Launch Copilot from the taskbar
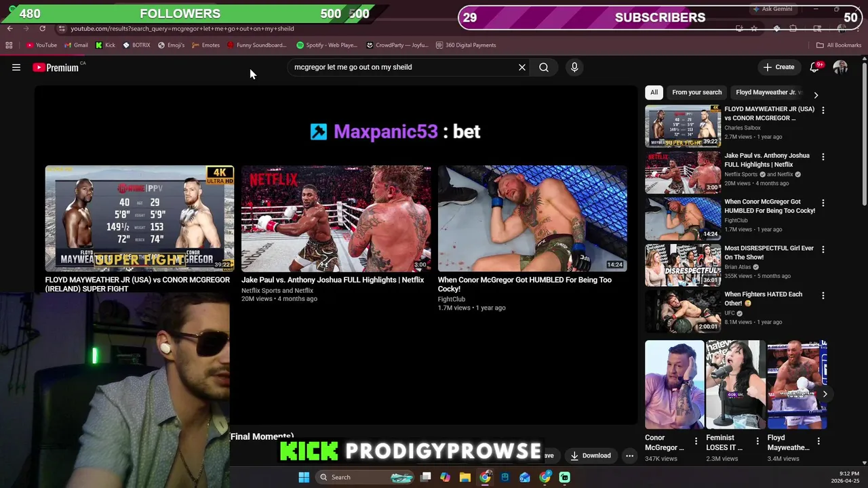This screenshot has height=488, width=868. pos(445,477)
